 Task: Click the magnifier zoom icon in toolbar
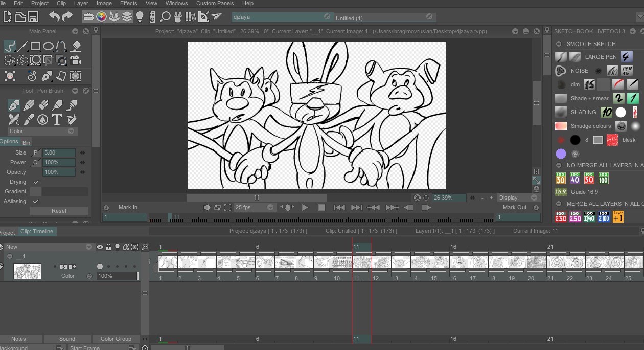coord(165,17)
